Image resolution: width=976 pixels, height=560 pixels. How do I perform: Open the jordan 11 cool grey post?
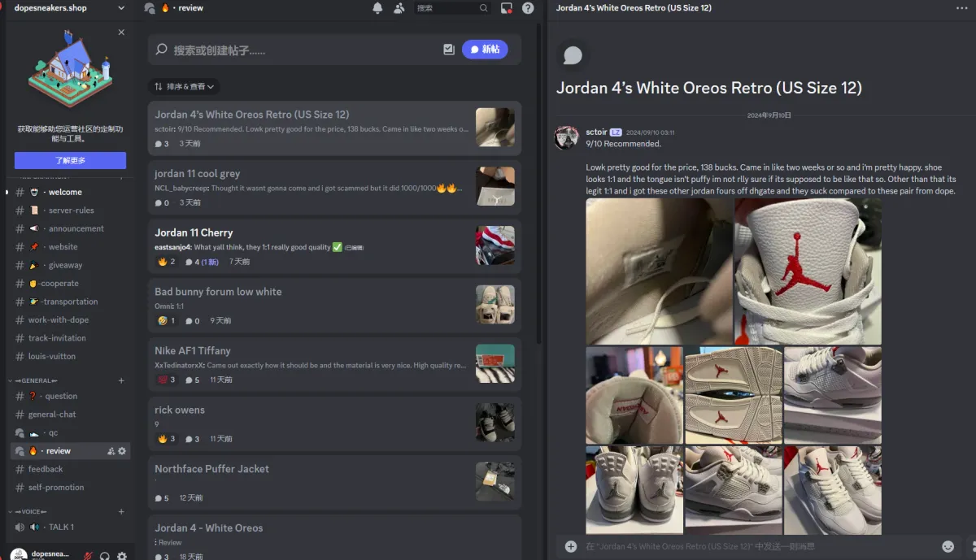coord(334,187)
